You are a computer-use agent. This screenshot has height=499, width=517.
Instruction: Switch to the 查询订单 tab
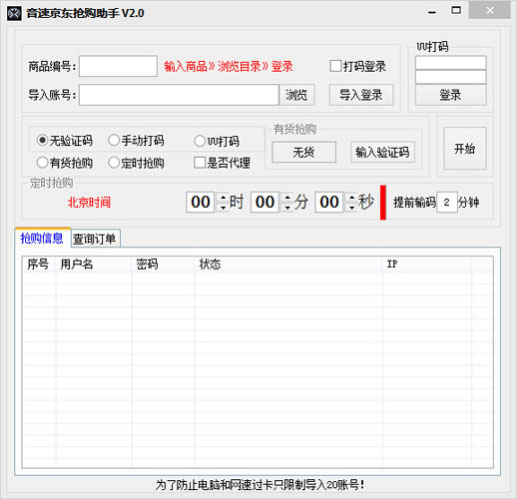point(95,239)
